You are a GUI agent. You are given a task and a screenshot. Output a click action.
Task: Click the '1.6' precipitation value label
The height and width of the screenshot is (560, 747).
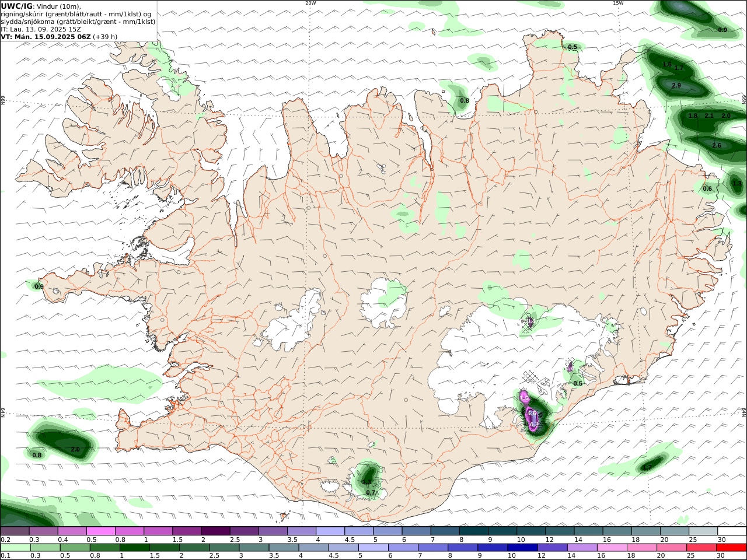point(667,65)
